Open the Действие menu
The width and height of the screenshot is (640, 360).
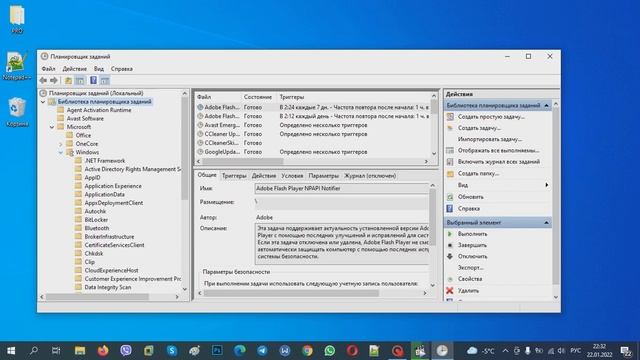(x=74, y=69)
